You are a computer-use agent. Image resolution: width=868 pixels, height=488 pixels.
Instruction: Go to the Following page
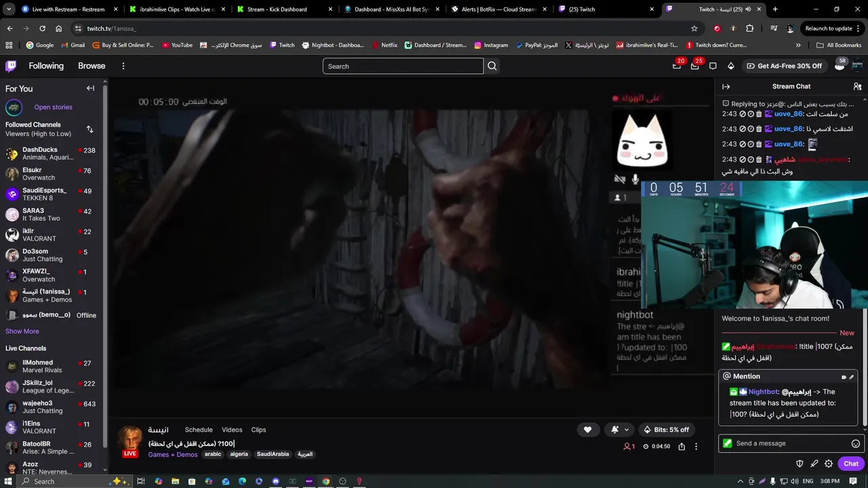pos(46,66)
